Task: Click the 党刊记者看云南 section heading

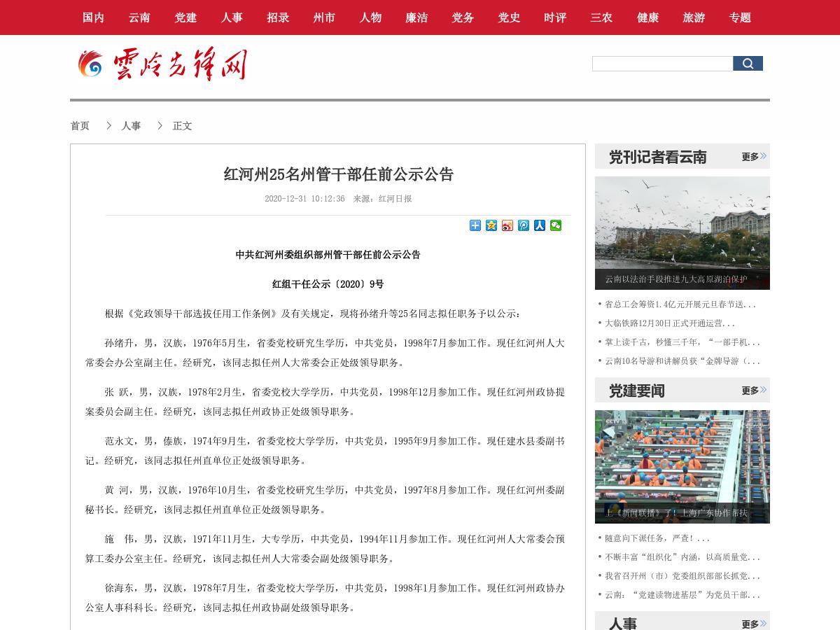Action: [x=658, y=157]
